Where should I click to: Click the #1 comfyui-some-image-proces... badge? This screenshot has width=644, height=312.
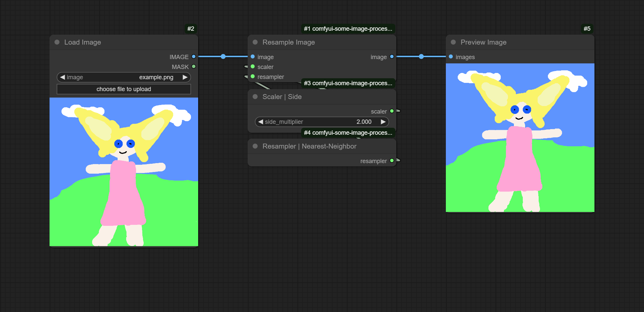pos(348,29)
